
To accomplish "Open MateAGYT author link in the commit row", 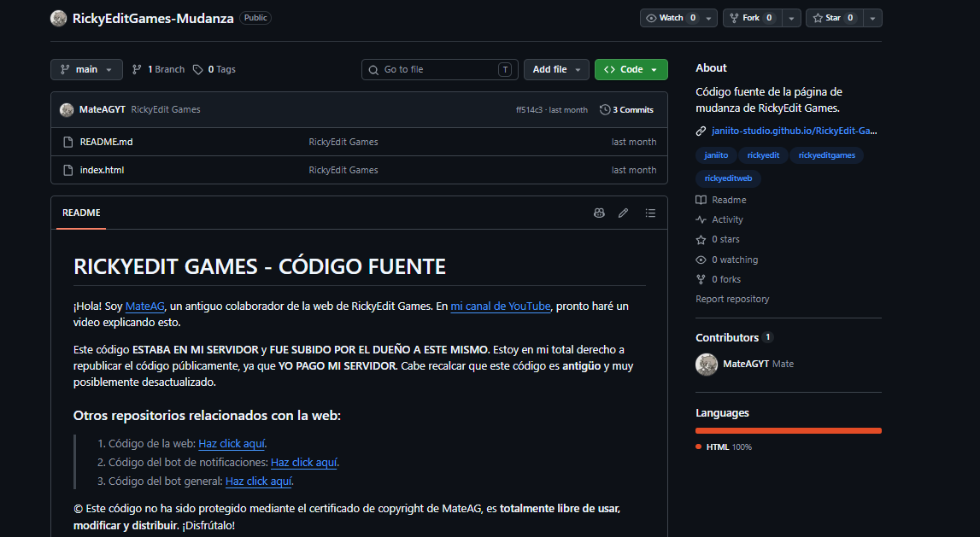I will pos(102,109).
